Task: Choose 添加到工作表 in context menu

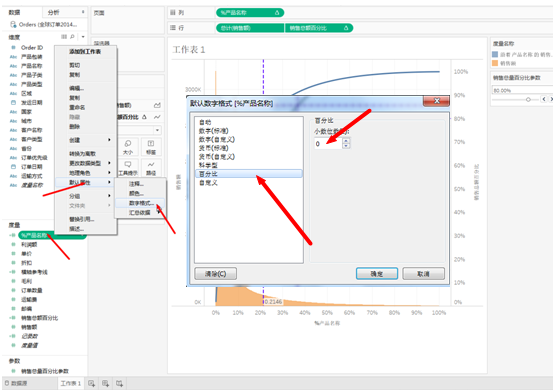Action: coord(85,52)
